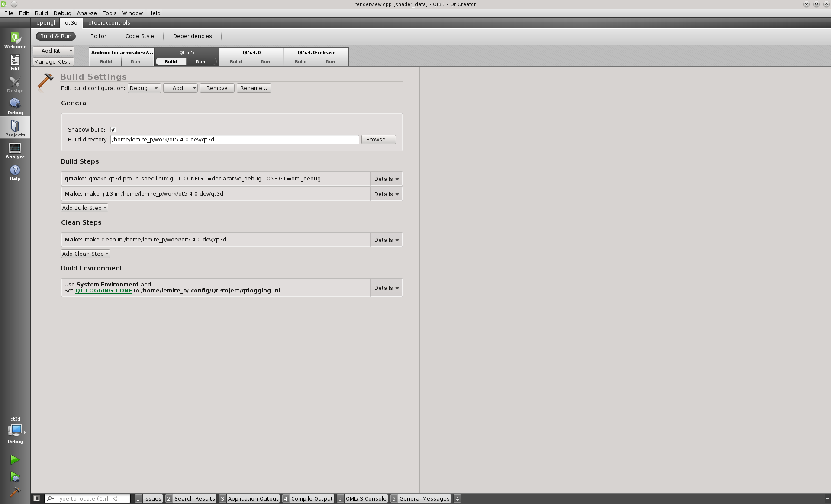Expand Make build step Details
831x504 pixels.
tap(387, 194)
